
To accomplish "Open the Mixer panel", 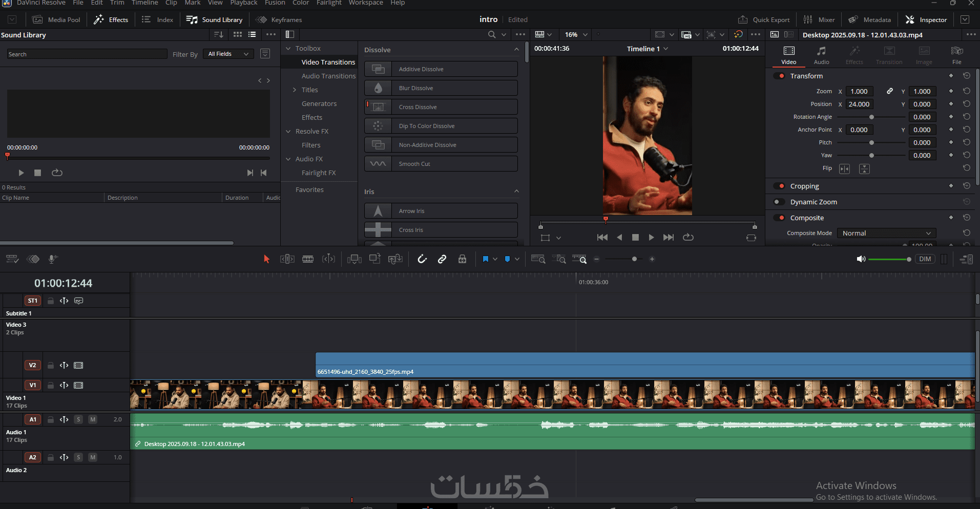I will 819,19.
